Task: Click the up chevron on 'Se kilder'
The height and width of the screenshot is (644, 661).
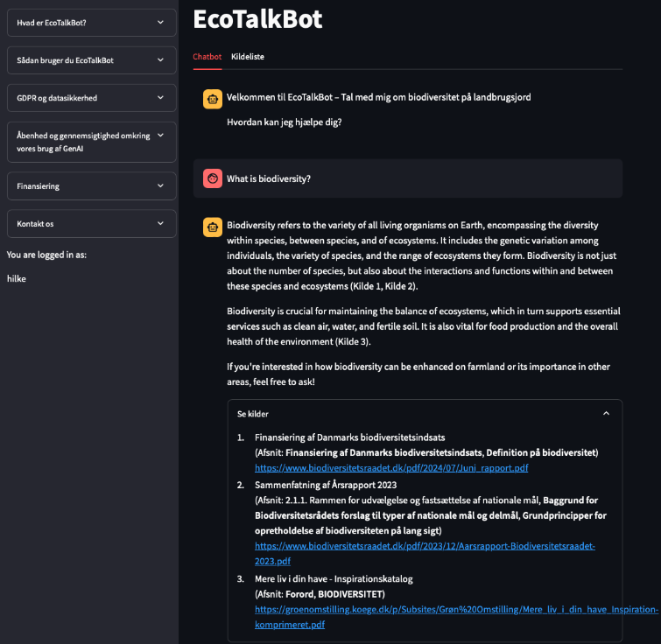Action: click(606, 414)
